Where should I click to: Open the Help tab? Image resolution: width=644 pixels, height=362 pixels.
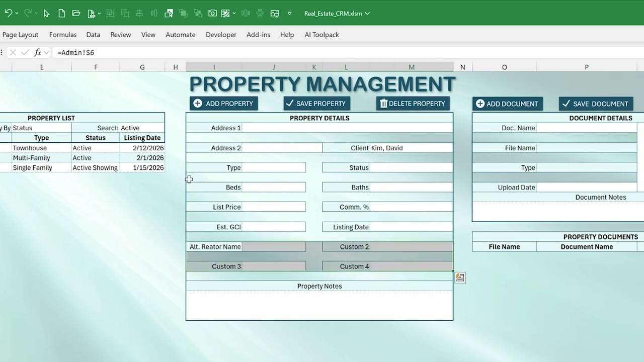(x=287, y=35)
